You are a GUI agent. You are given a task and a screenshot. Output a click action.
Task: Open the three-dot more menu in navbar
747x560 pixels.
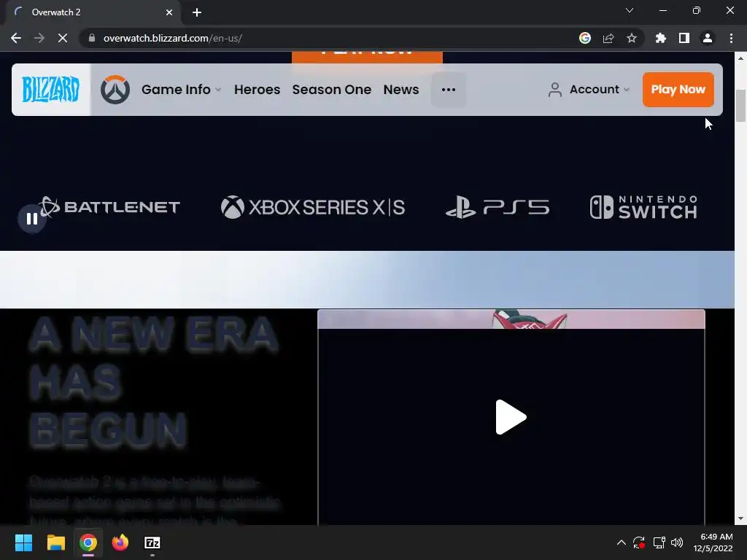(449, 90)
